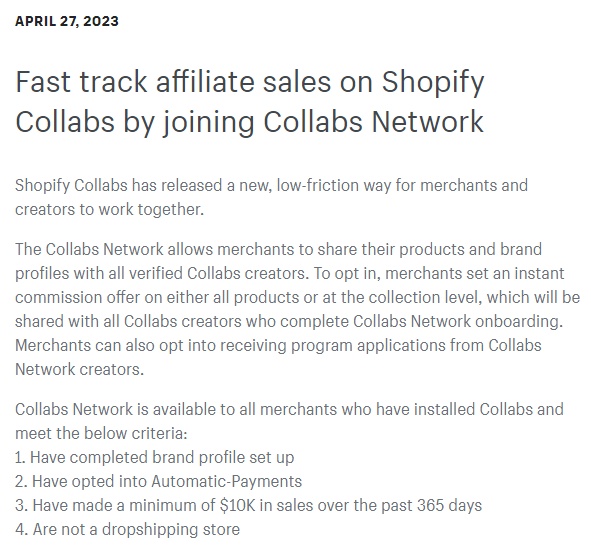Select criterion 2 'Have opted into Automatic-Payments'
Image resolution: width=591 pixels, height=548 pixels.
click(158, 482)
